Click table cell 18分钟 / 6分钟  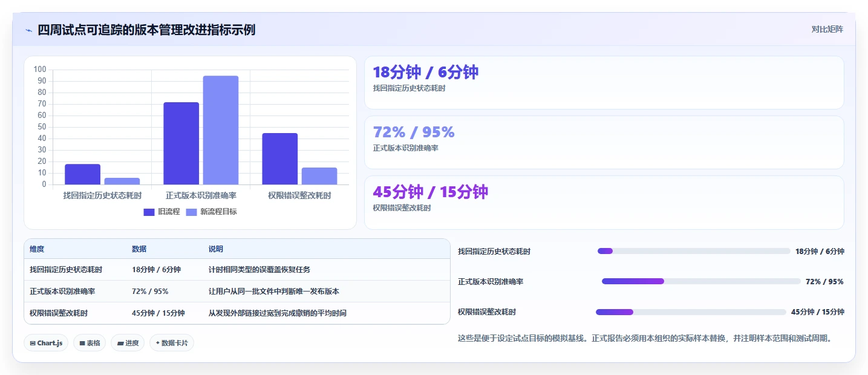click(x=156, y=270)
